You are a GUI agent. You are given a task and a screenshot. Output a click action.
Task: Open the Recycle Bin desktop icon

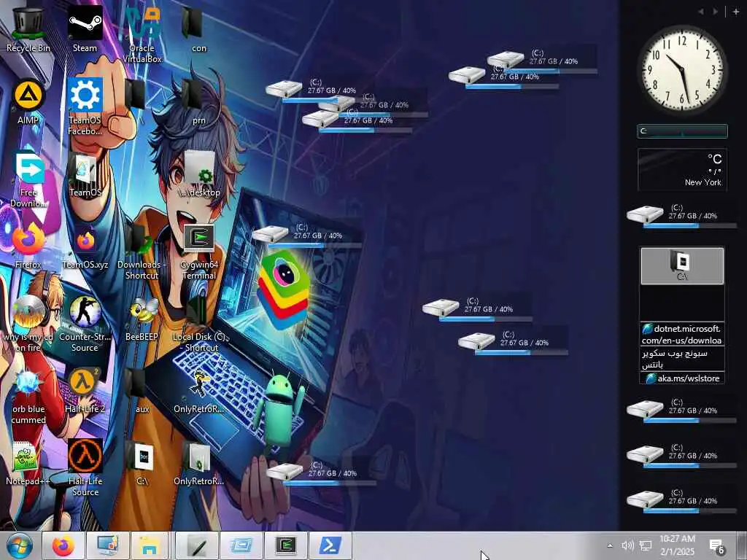pos(28,28)
